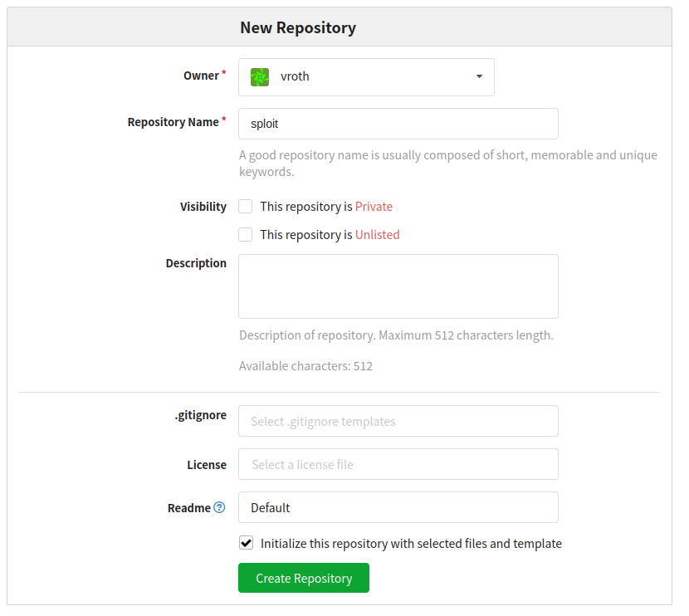
Task: Click the 'Readme' field label
Action: (x=189, y=508)
